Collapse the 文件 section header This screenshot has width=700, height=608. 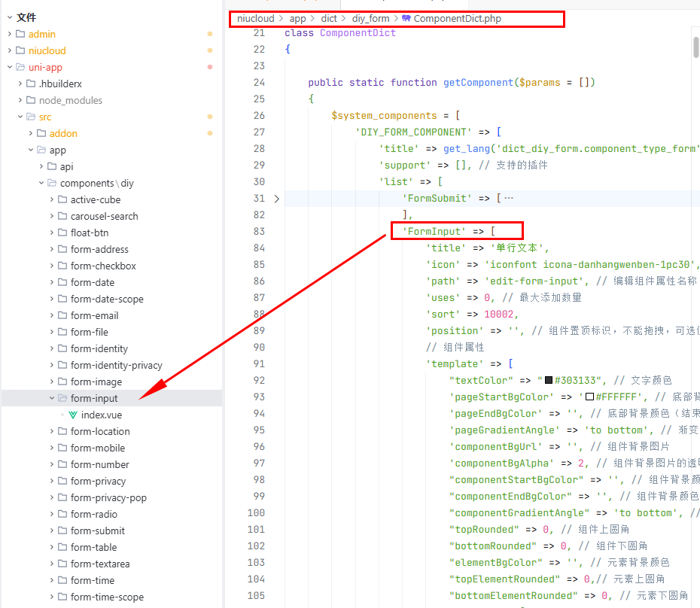tap(10, 17)
